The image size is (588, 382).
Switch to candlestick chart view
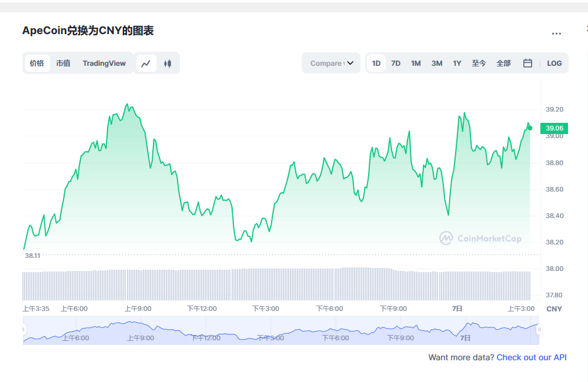tap(168, 63)
